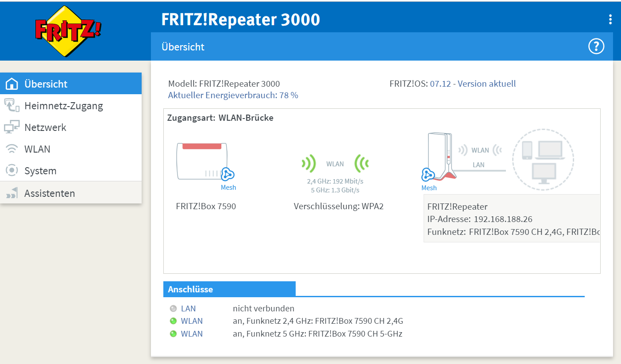
Task: Click the Mesh icon on the FRITZ!Box
Action: 228,174
